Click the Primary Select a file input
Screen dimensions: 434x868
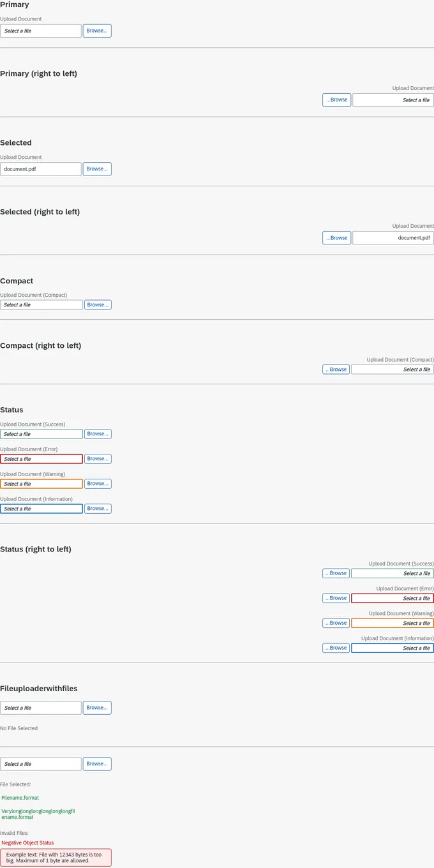(x=41, y=31)
